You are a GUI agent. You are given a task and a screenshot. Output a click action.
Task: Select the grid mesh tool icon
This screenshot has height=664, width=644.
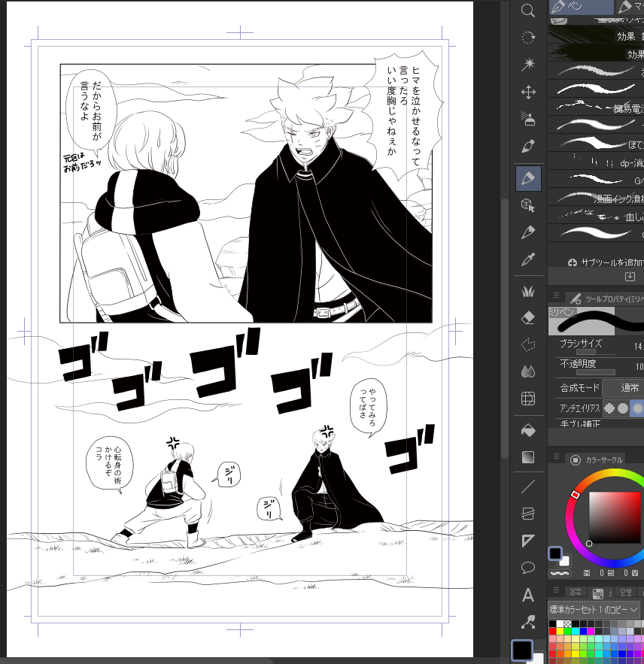528,399
